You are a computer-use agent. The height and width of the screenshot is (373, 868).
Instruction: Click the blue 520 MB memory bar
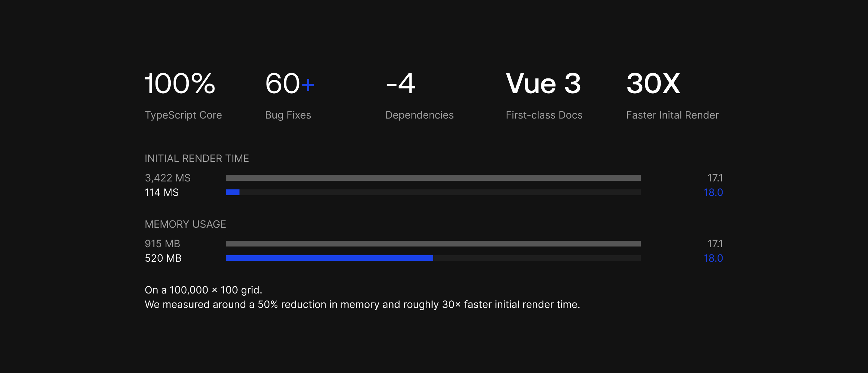(329, 258)
